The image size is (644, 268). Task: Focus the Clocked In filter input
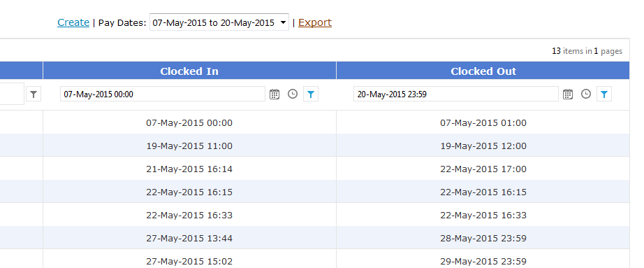tap(163, 94)
